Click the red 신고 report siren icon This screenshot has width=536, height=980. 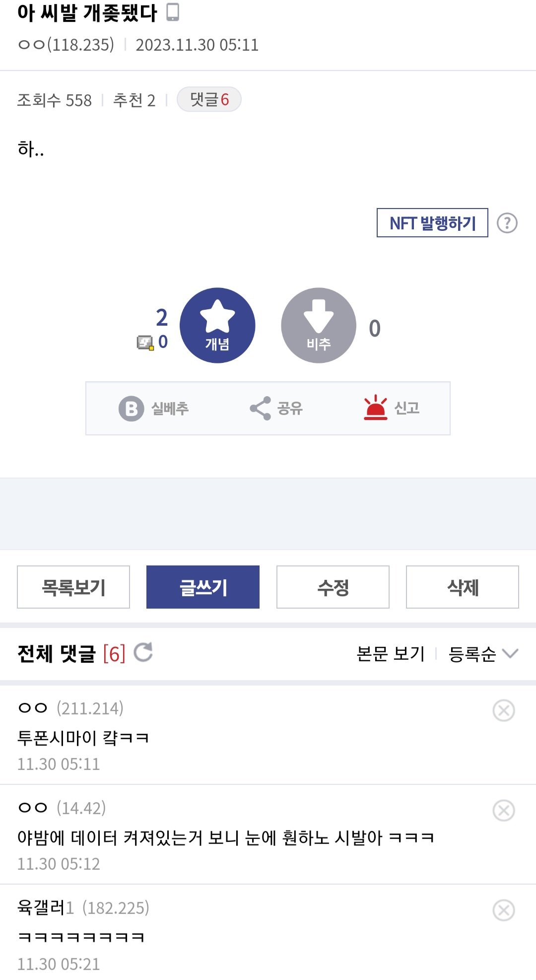[x=375, y=408]
